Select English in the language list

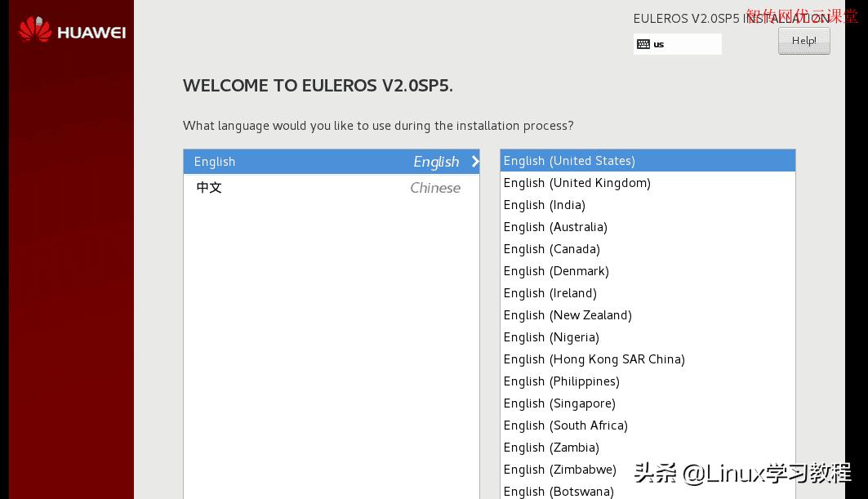(331, 162)
